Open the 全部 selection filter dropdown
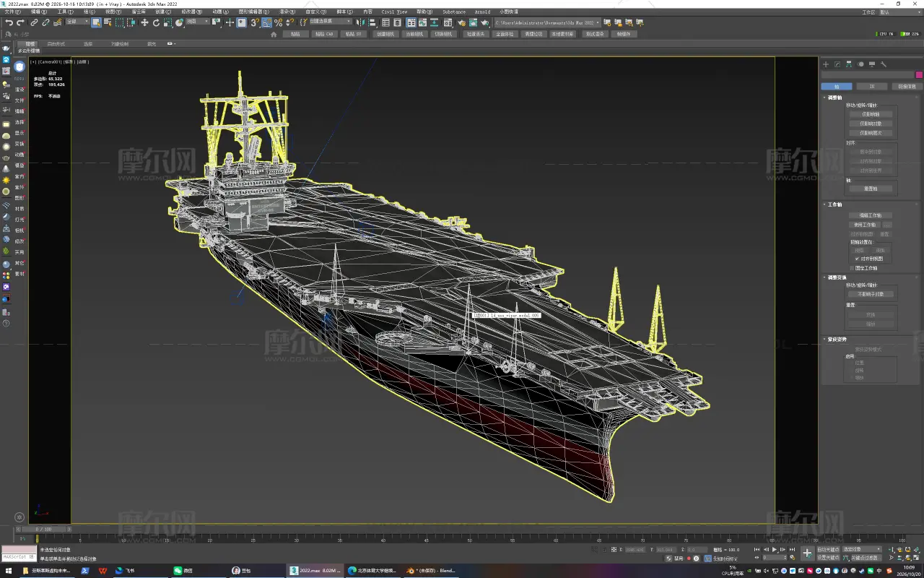 coord(77,22)
